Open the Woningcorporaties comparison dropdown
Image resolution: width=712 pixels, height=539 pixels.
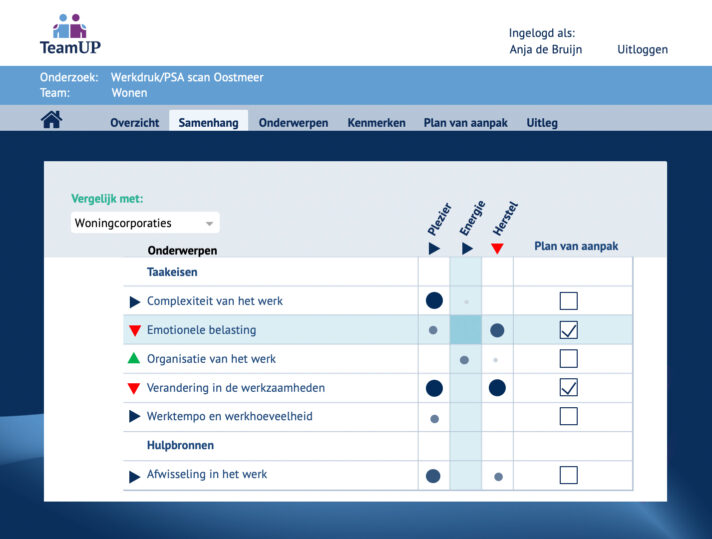tap(145, 223)
